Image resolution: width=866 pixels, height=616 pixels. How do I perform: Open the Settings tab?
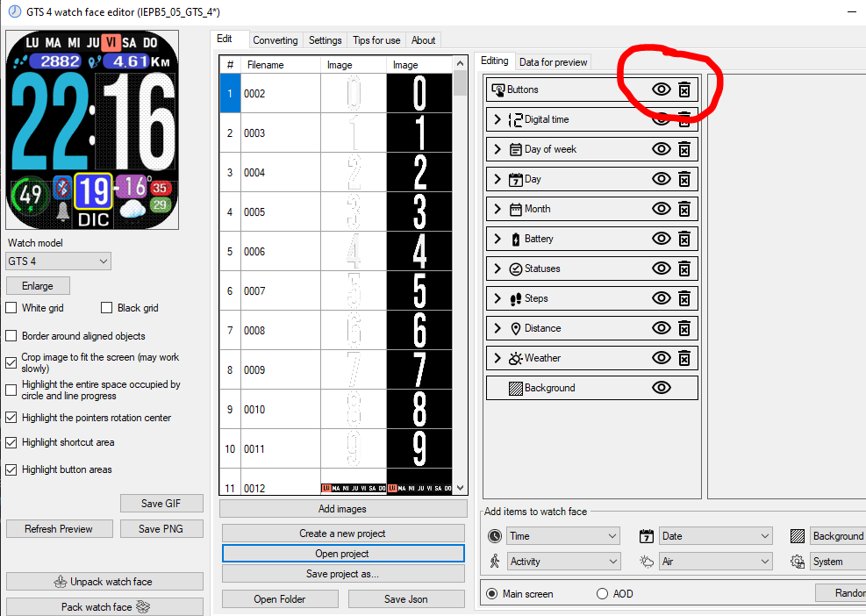tap(325, 40)
